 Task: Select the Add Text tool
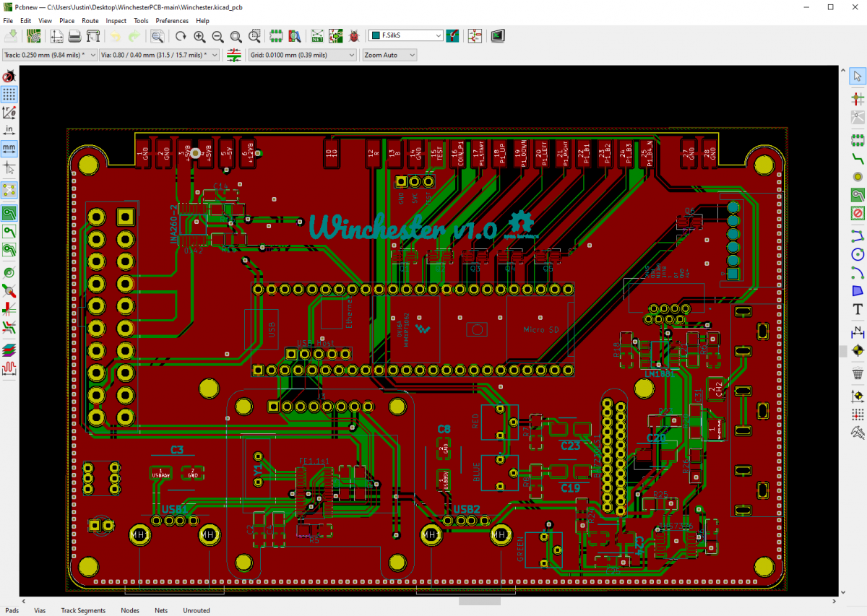point(858,310)
